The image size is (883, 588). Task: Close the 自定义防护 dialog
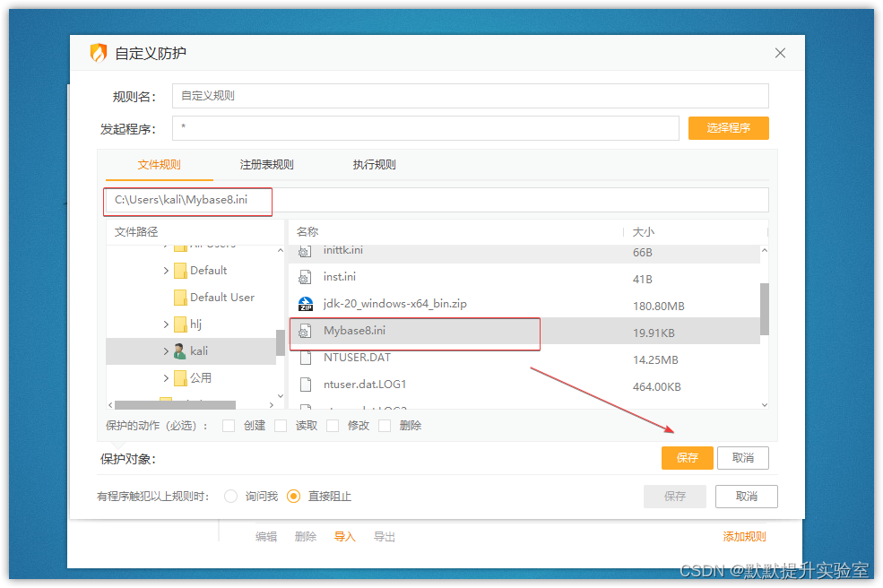coord(780,53)
